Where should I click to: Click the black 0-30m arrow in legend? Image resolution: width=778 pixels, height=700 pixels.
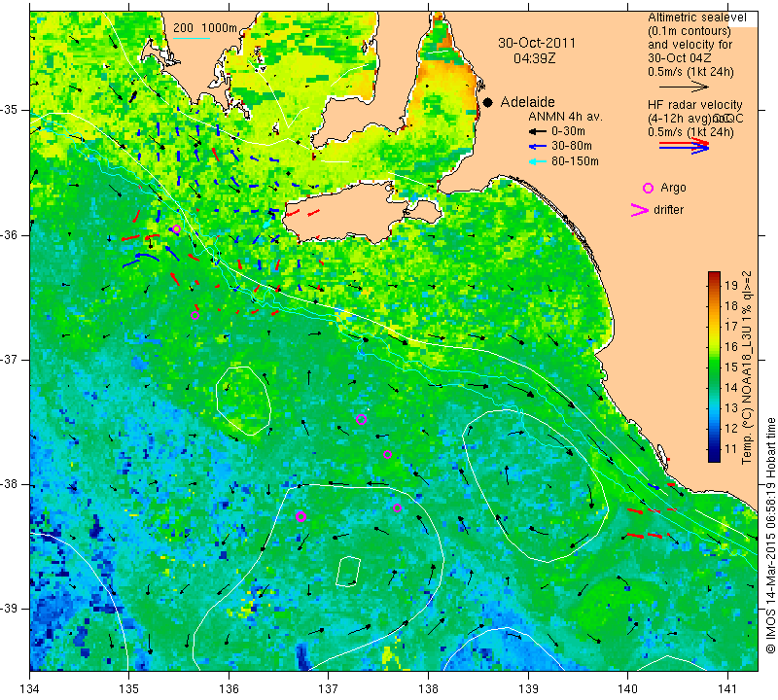click(538, 131)
